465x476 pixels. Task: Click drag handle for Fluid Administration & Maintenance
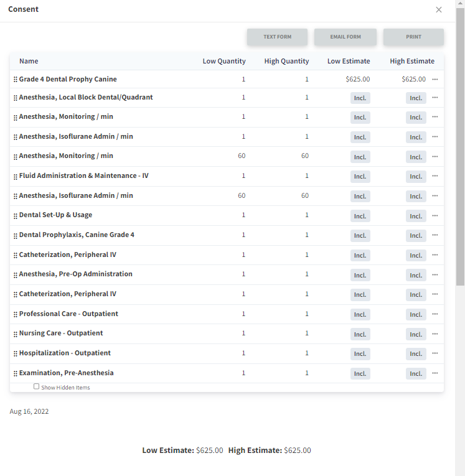point(16,177)
